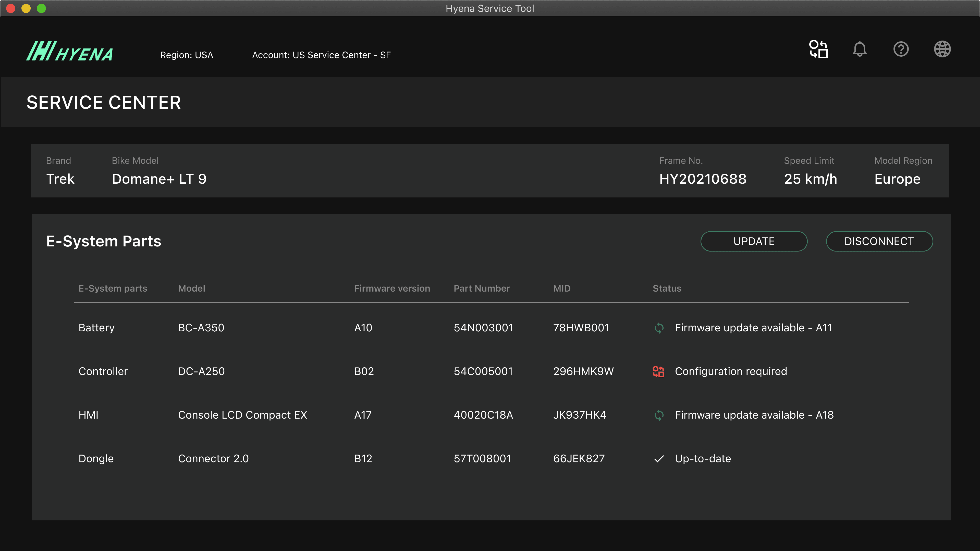The image size is (980, 551).
Task: Click the device connection status icon in header
Action: pyautogui.click(x=818, y=49)
